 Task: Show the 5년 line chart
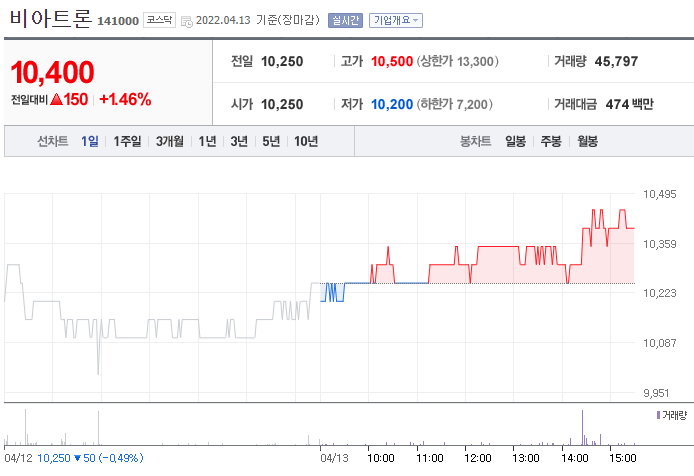[x=271, y=141]
